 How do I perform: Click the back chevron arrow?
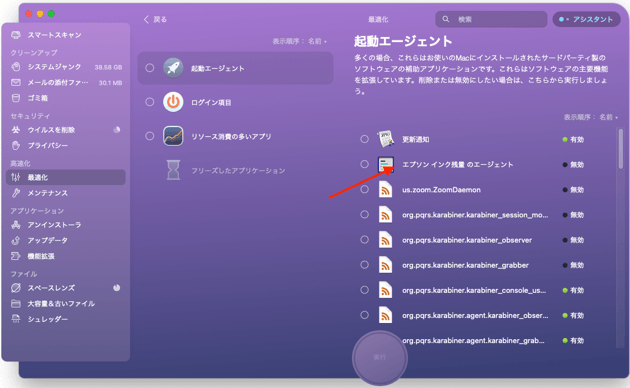146,19
